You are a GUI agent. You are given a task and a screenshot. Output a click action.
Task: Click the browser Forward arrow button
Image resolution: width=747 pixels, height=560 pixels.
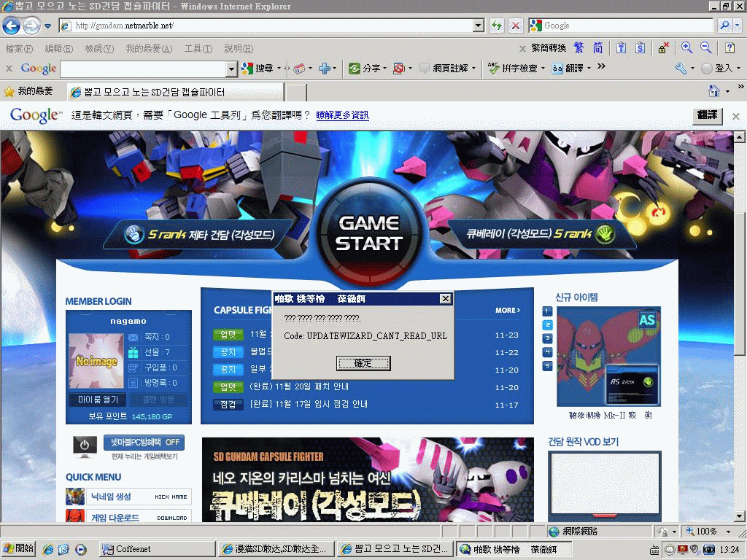pos(32,26)
